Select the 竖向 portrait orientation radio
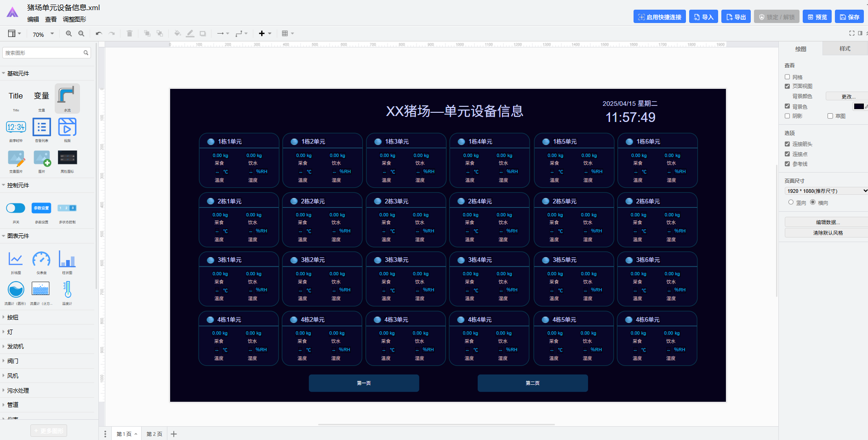 791,202
